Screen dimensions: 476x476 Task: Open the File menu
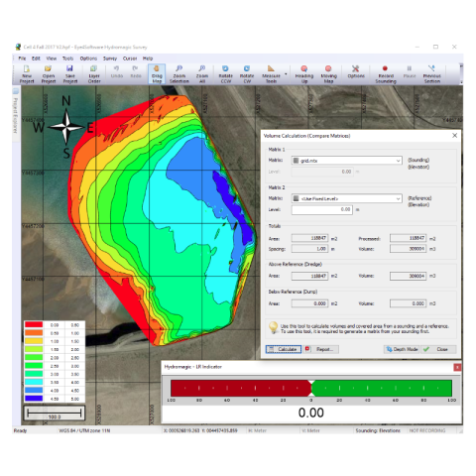22,59
